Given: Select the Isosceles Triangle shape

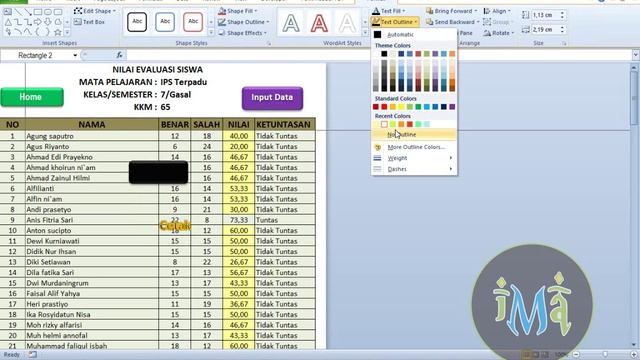Looking at the screenshot, I should point(8,22).
